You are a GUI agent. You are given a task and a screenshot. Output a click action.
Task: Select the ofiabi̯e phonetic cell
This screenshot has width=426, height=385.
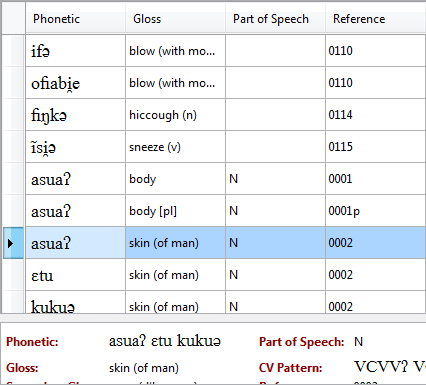click(76, 83)
